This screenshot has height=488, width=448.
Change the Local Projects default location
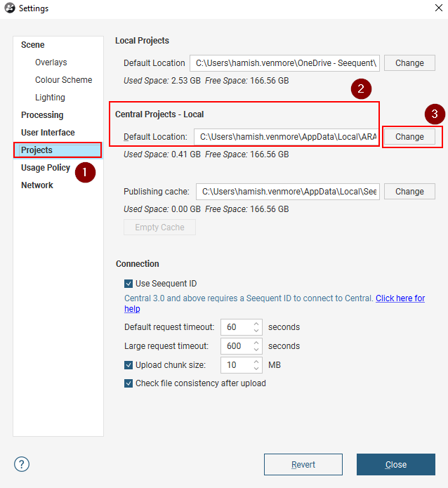(x=409, y=63)
